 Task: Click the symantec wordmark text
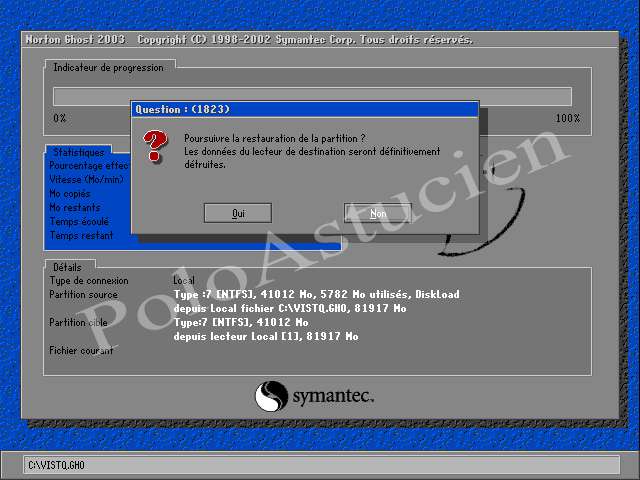coord(333,396)
